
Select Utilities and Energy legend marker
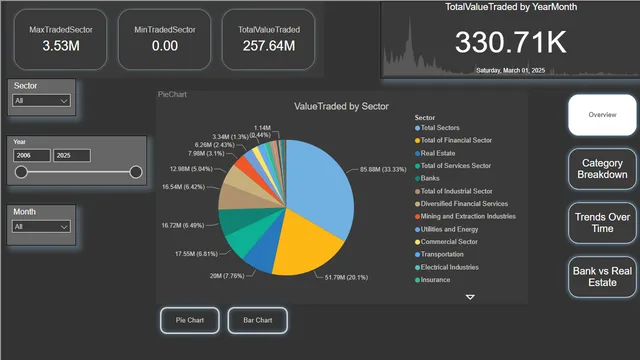coord(417,230)
